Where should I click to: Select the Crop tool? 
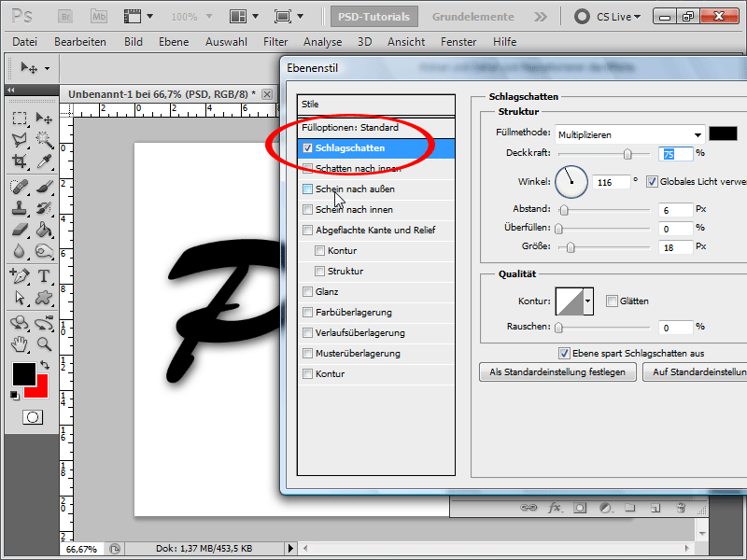point(20,161)
